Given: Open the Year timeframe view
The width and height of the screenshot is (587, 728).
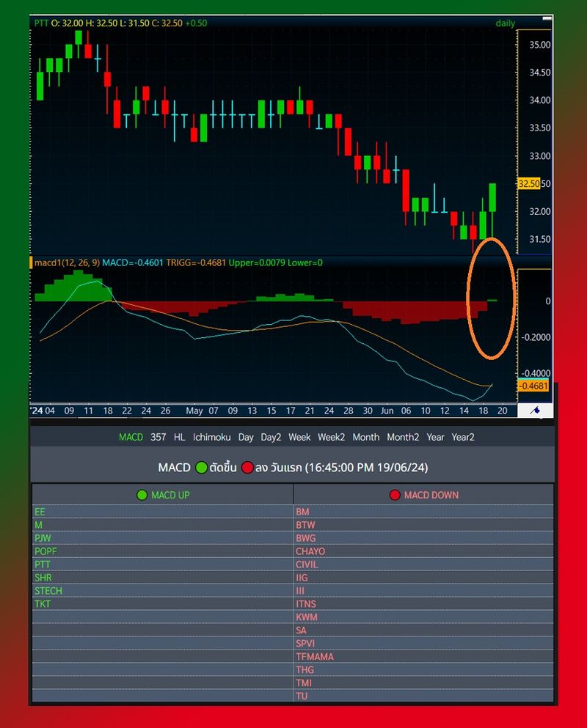Looking at the screenshot, I should coord(435,437).
